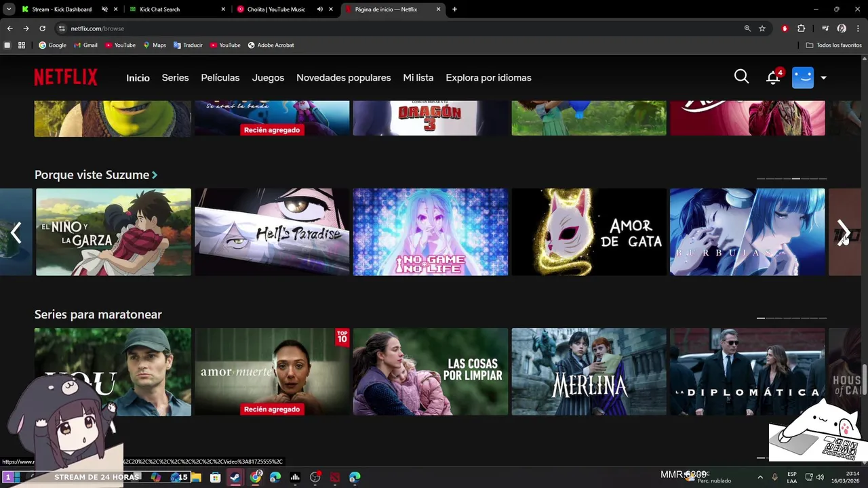This screenshot has width=868, height=488.
Task: Open the Adobe Acrobat bookmark
Action: (271, 45)
